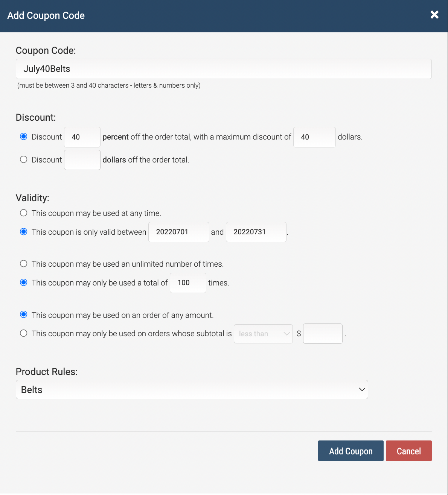Select coupon only valid between dates option
Screen dimensions: 448x495
(23, 232)
